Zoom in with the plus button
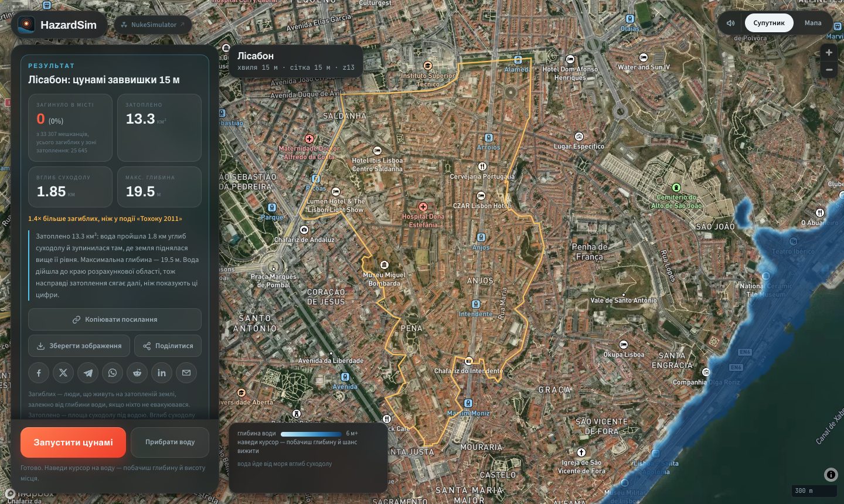The width and height of the screenshot is (844, 504). click(x=829, y=52)
